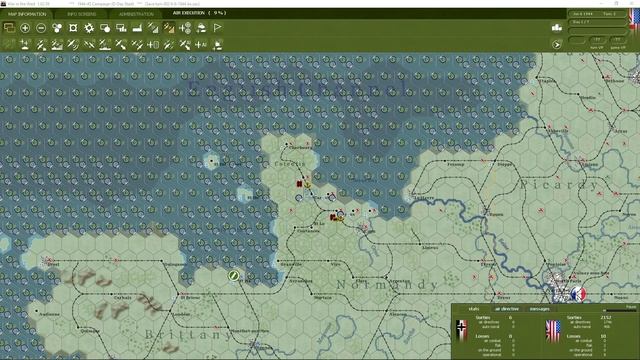Adjust the Pause slider in air panel

coord(620,311)
